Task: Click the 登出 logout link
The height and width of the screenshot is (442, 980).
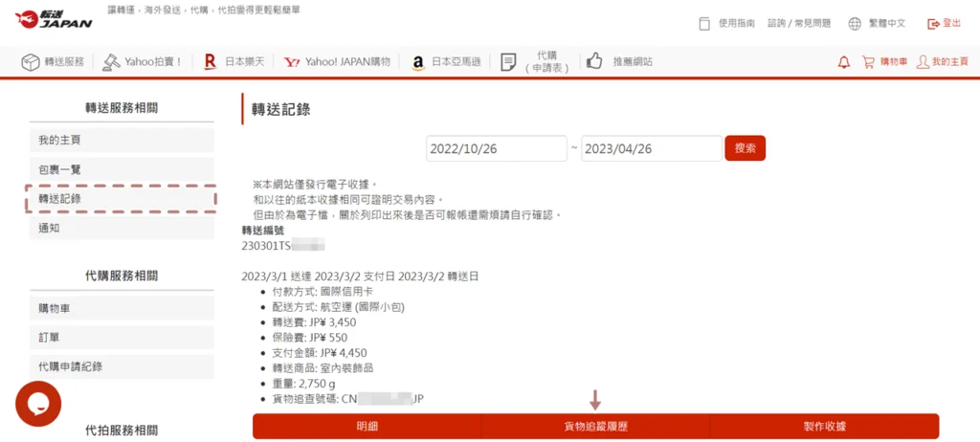Action: pyautogui.click(x=952, y=23)
